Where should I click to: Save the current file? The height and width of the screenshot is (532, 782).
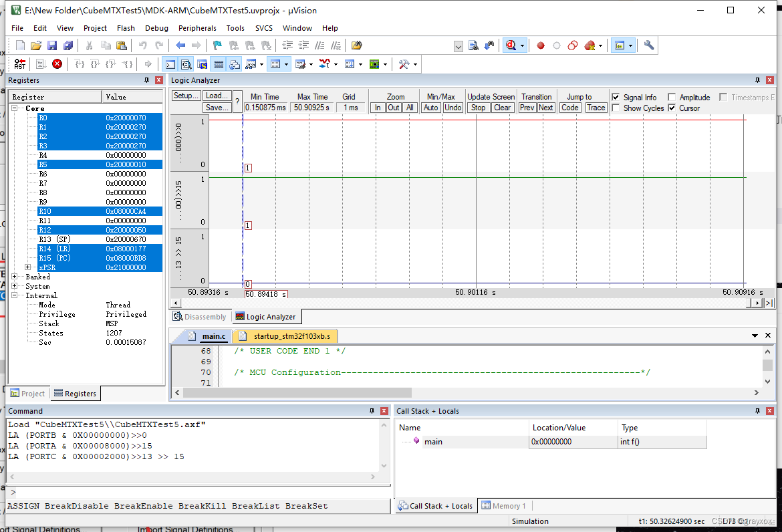(x=52, y=45)
